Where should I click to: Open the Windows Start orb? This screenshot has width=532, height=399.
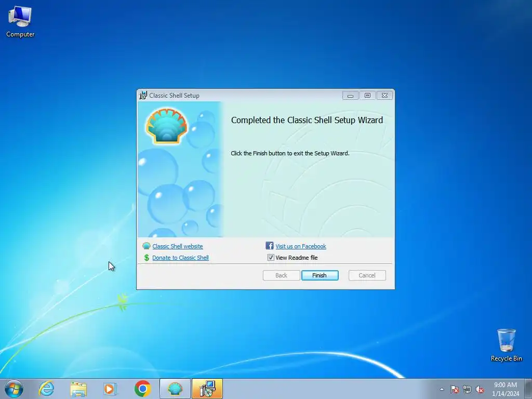[x=14, y=389]
